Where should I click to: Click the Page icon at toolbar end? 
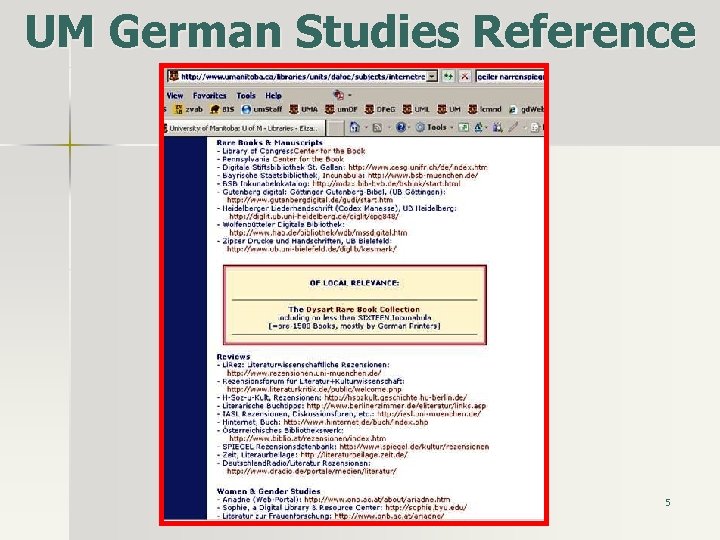coord(535,128)
